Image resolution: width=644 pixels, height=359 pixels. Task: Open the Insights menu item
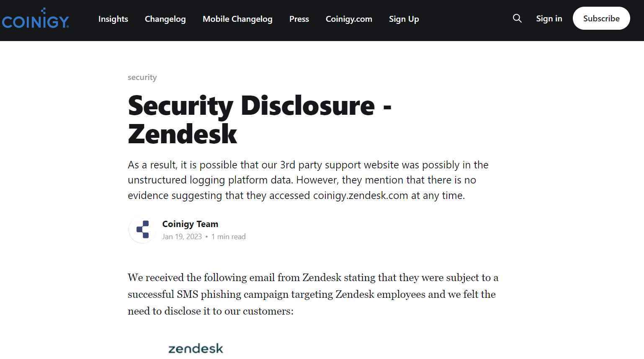(113, 19)
